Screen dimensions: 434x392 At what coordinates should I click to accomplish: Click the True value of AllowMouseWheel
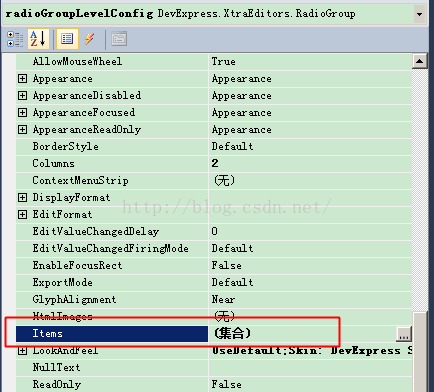(224, 62)
